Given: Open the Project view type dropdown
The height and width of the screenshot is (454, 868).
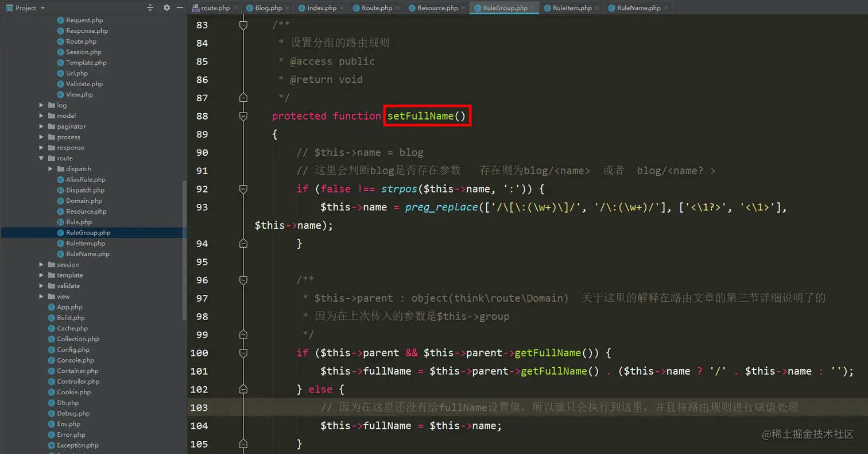Looking at the screenshot, I should 43,8.
